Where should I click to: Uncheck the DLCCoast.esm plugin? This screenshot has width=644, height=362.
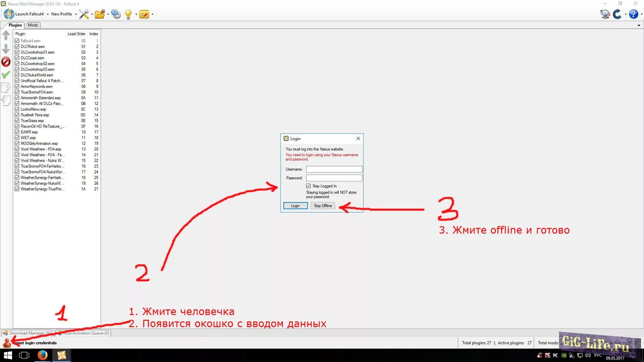tap(17, 58)
